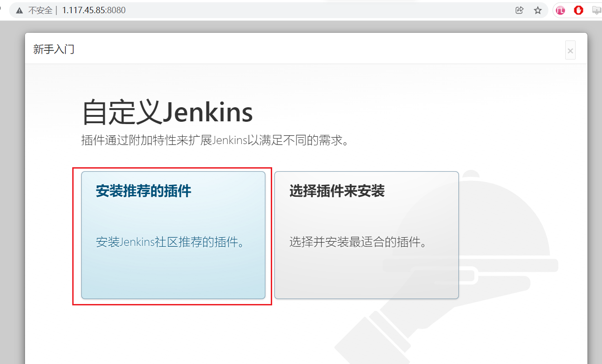Close the 新手入门 dialog
This screenshot has width=602, height=364.
[x=570, y=50]
